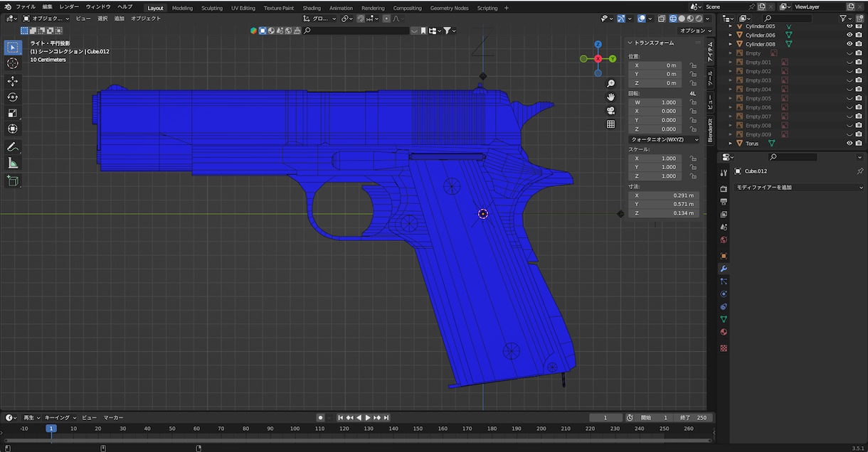Open the Object properties tab icon
This screenshot has width=868, height=452.
tap(724, 256)
